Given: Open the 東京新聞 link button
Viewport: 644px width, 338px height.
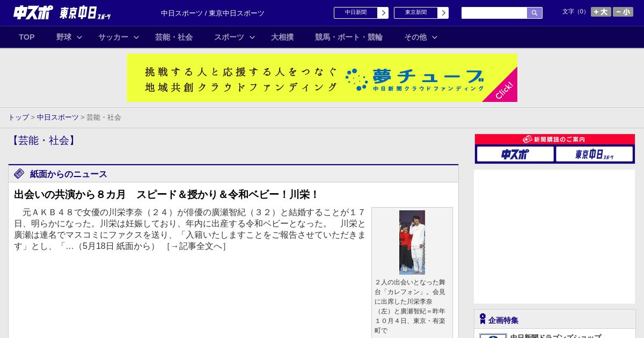Looking at the screenshot, I should pos(416,13).
